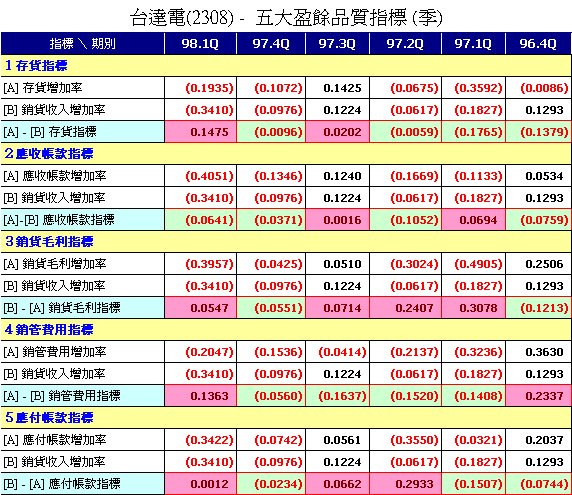Click the 0.2933 應付帳款指標 cell
Viewport: 572px width, 495px height.
[x=405, y=484]
